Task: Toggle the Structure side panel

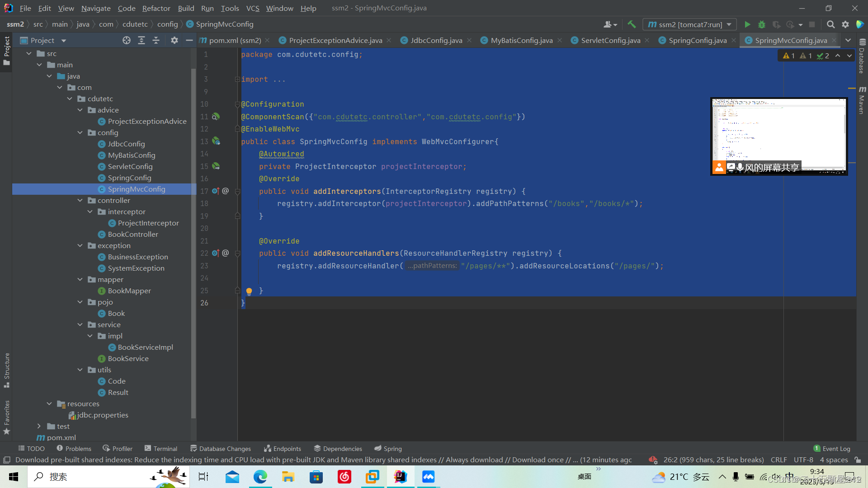Action: point(6,370)
